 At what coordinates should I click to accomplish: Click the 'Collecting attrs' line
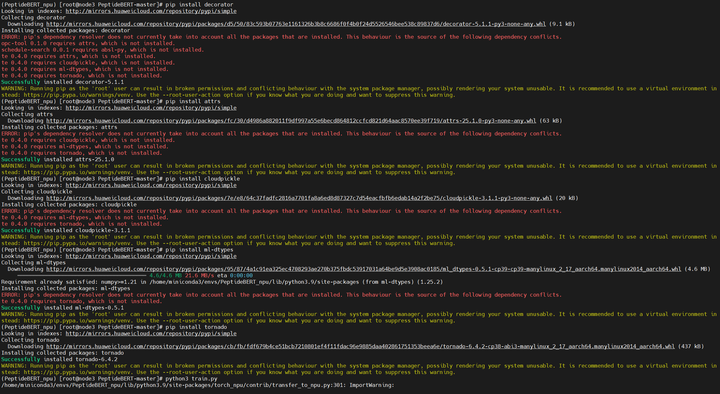(x=27, y=114)
